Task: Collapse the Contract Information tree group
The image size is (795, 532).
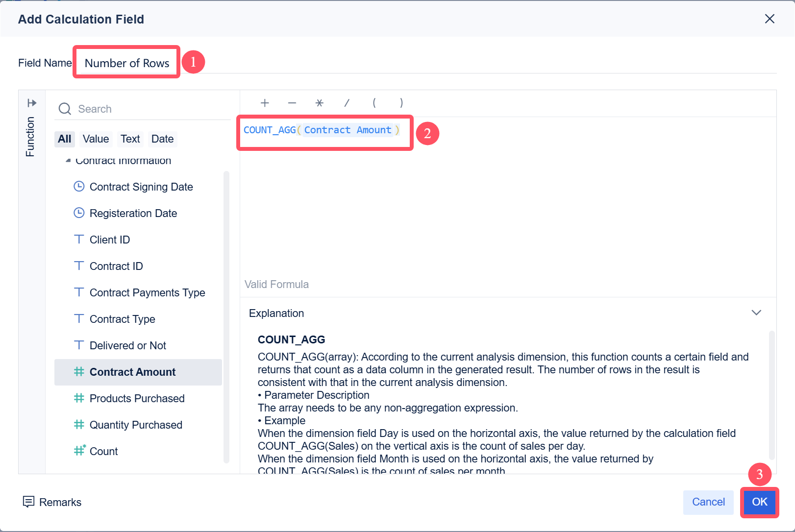Action: pyautogui.click(x=68, y=161)
